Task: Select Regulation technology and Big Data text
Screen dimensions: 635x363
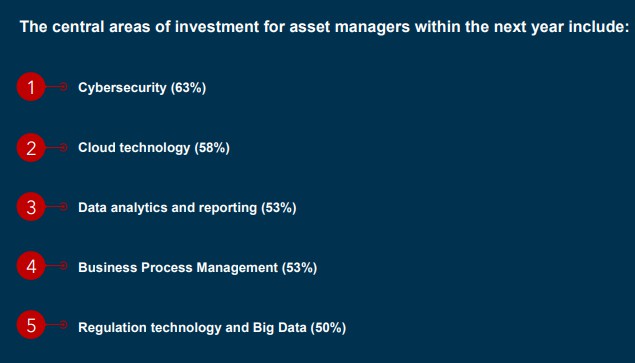Action: [x=192, y=327]
